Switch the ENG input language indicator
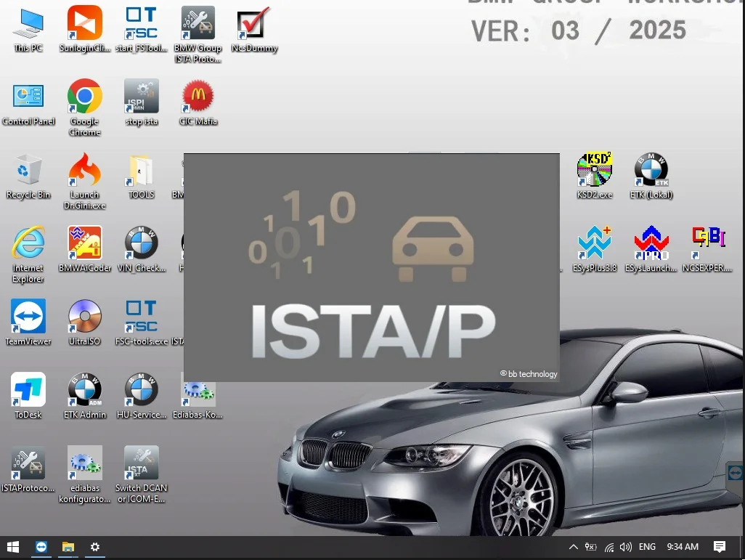 (x=647, y=547)
